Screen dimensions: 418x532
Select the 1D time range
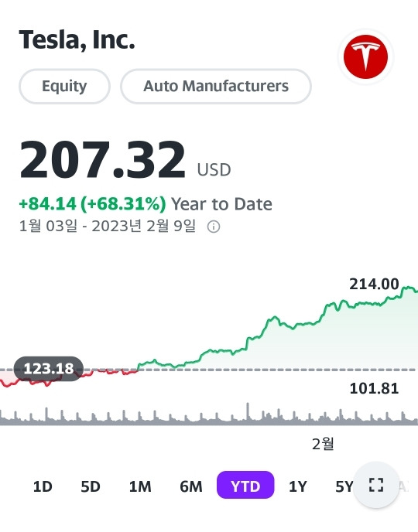[43, 486]
